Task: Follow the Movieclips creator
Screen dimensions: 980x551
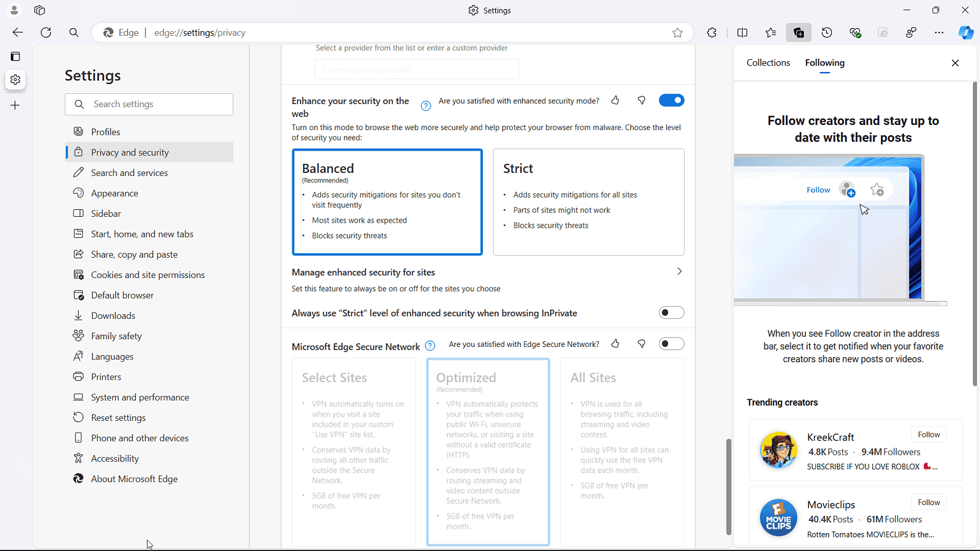Action: click(x=929, y=503)
